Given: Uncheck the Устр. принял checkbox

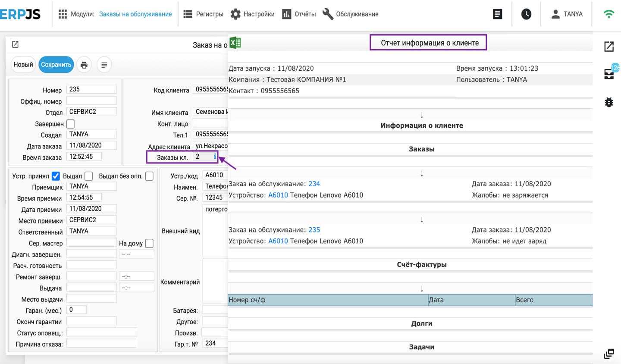Looking at the screenshot, I should [56, 176].
